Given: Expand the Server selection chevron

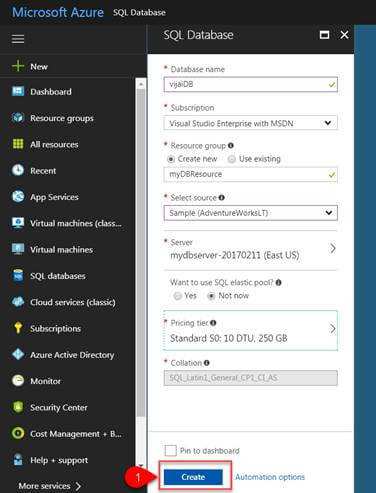Looking at the screenshot, I should [x=333, y=249].
